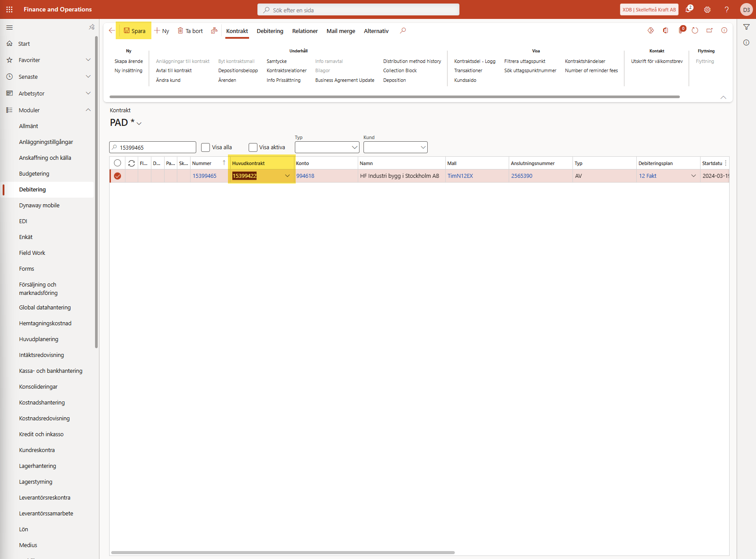Open the notifications bell icon
Image resolution: width=756 pixels, height=559 pixels.
(688, 10)
